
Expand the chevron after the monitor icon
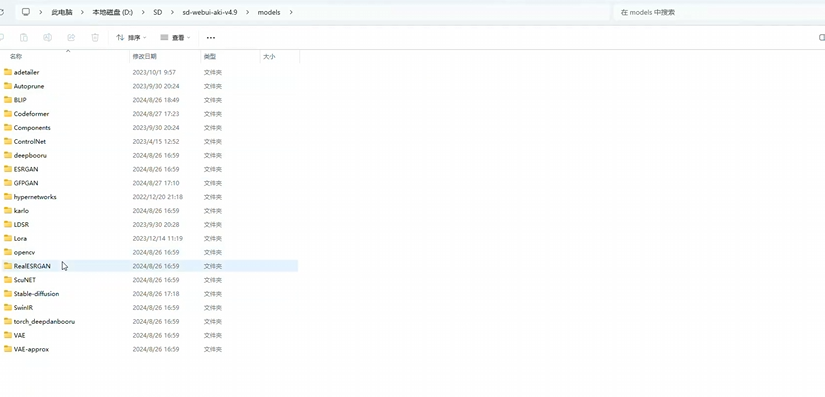41,12
